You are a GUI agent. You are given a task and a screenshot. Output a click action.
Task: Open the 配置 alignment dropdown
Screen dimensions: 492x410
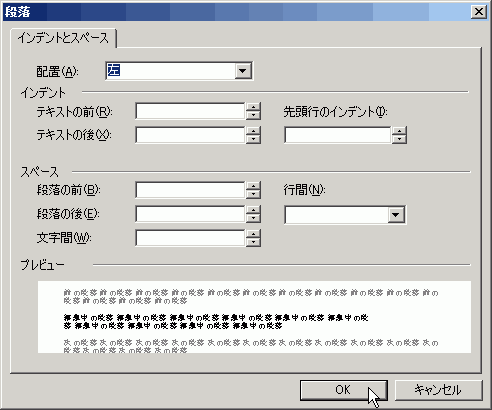[x=243, y=71]
